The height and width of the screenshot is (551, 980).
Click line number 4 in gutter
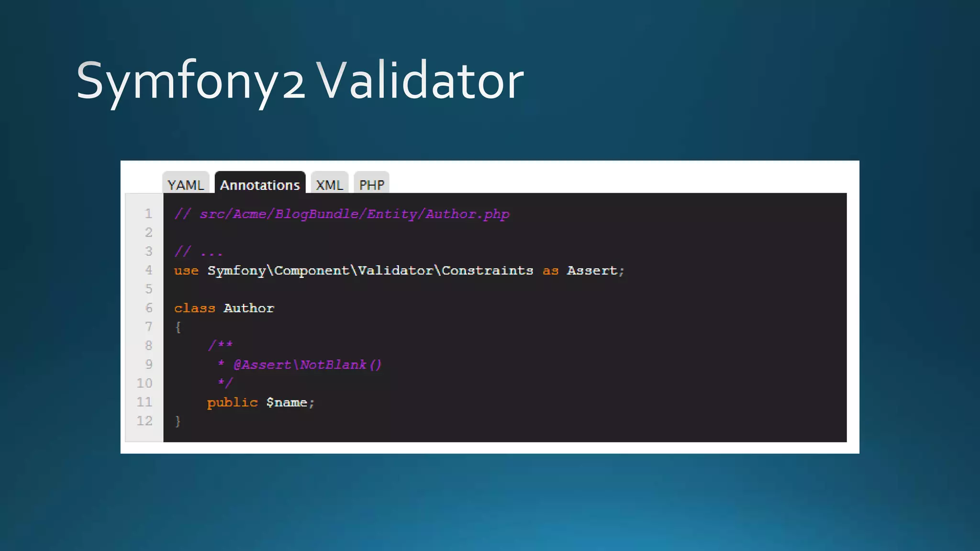pyautogui.click(x=148, y=270)
